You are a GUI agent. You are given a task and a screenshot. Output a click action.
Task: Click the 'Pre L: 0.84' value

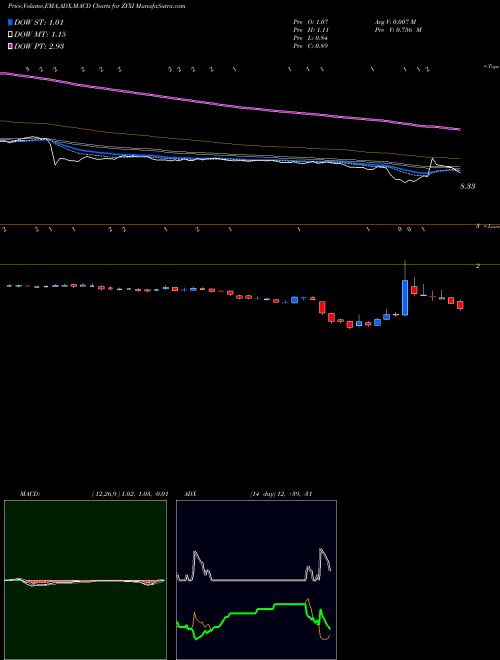pyautogui.click(x=311, y=38)
